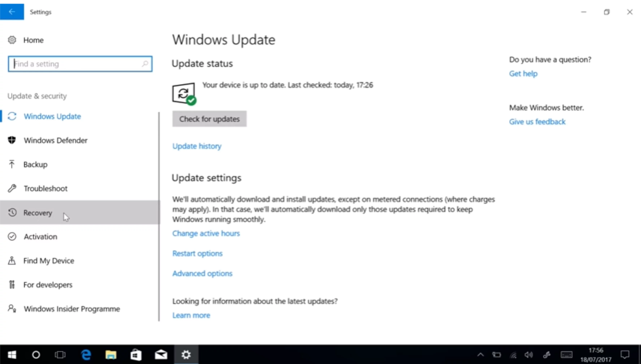Open the Action Center notifications icon
Image resolution: width=641 pixels, height=364 pixels.
point(625,354)
